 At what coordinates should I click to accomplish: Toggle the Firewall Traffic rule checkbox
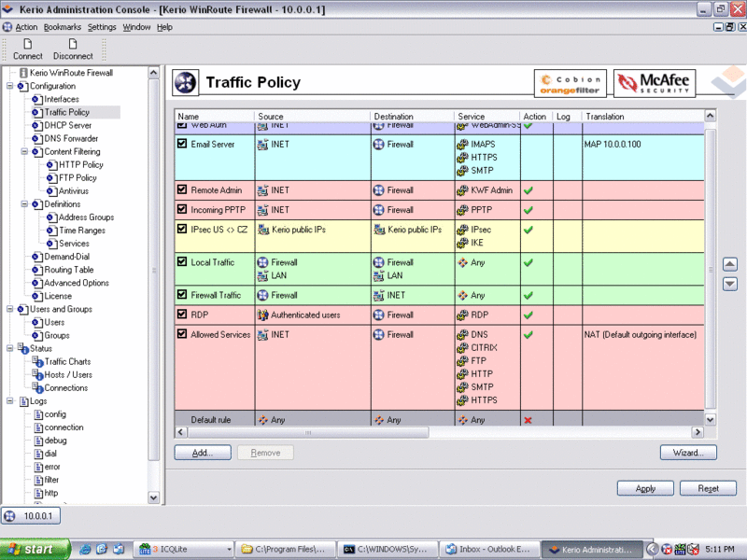click(x=181, y=294)
